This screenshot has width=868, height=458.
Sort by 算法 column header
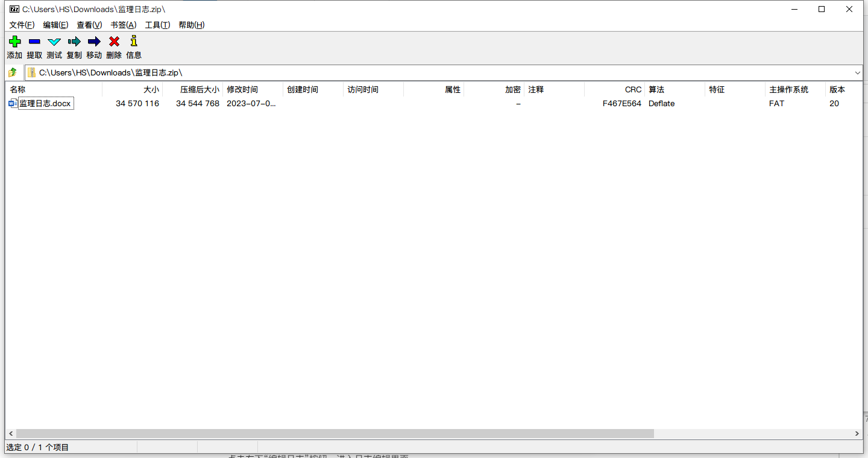point(675,89)
